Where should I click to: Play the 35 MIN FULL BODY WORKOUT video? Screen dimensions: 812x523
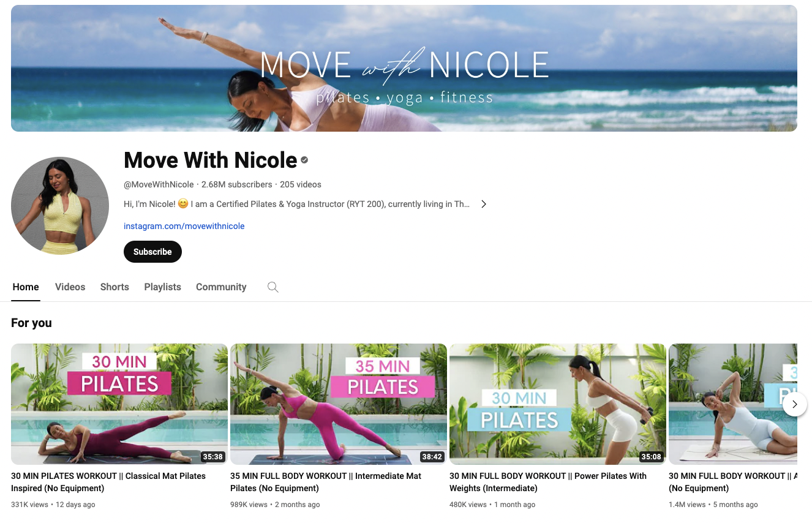pyautogui.click(x=338, y=404)
